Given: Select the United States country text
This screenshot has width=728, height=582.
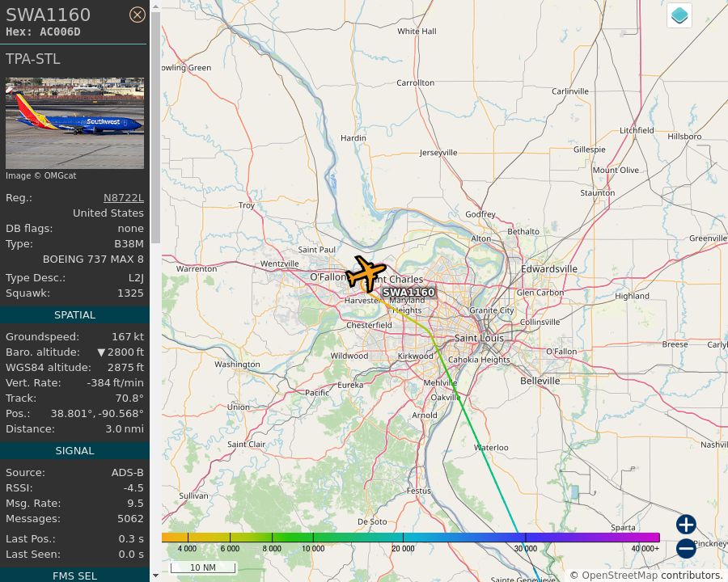Looking at the screenshot, I should pos(108,213).
